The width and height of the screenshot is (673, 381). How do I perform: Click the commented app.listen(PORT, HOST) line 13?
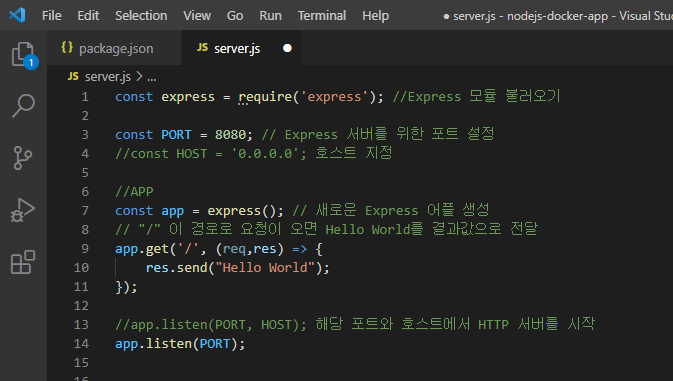(x=355, y=324)
